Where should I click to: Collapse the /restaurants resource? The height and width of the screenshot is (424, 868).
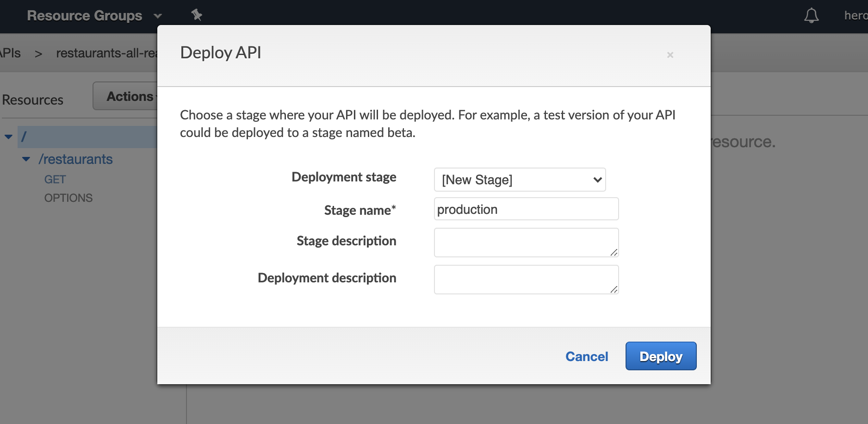27,159
